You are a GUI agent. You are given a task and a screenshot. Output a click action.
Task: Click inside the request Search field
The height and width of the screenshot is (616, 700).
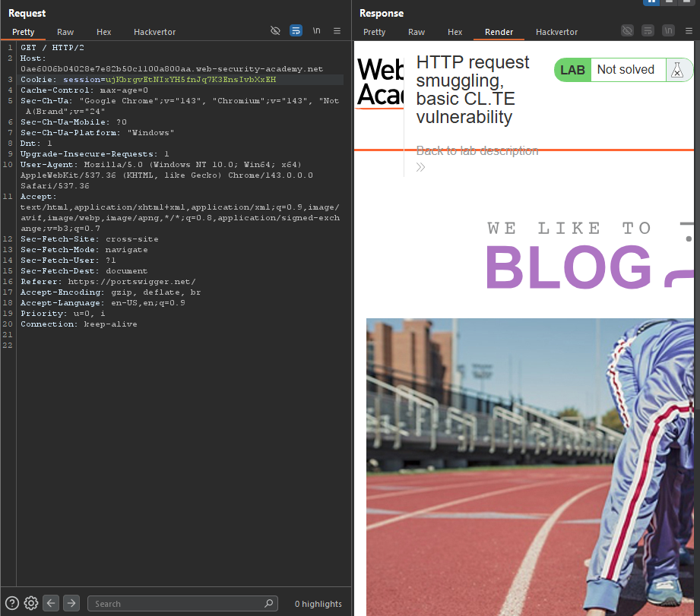(182, 604)
